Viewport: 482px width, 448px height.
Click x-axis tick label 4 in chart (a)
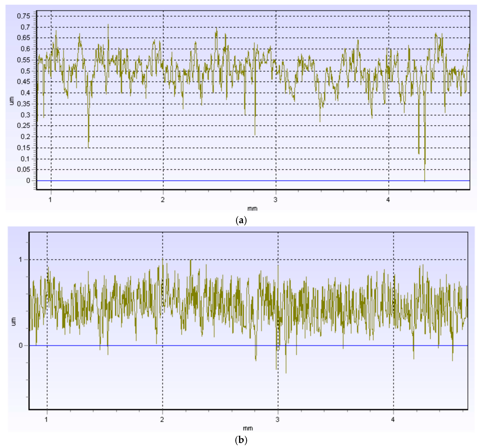[x=388, y=200]
